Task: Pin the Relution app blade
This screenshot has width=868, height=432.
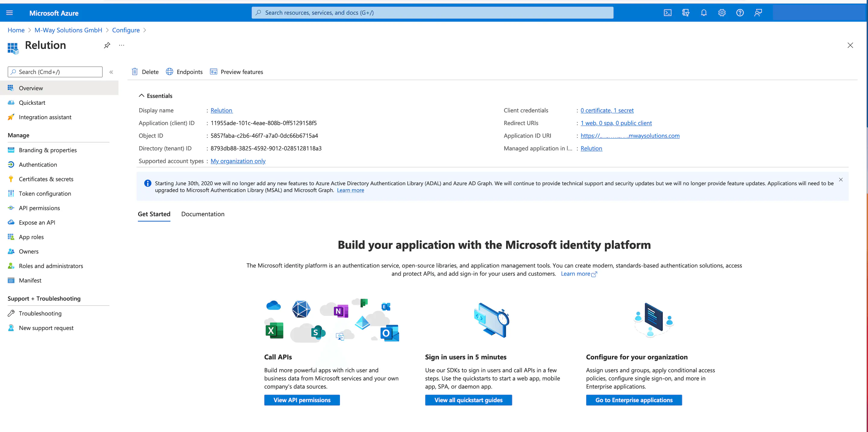Action: pyautogui.click(x=107, y=45)
